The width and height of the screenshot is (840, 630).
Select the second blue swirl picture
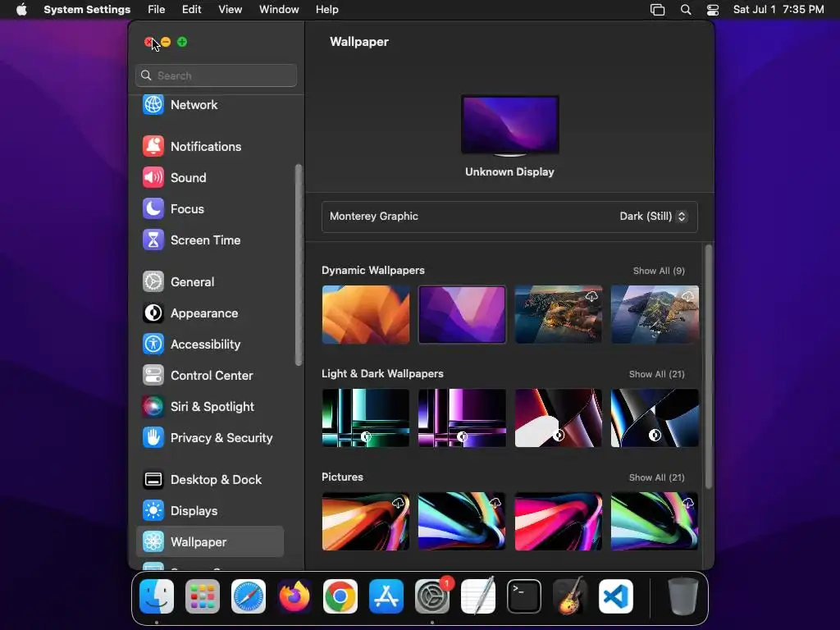pos(462,521)
